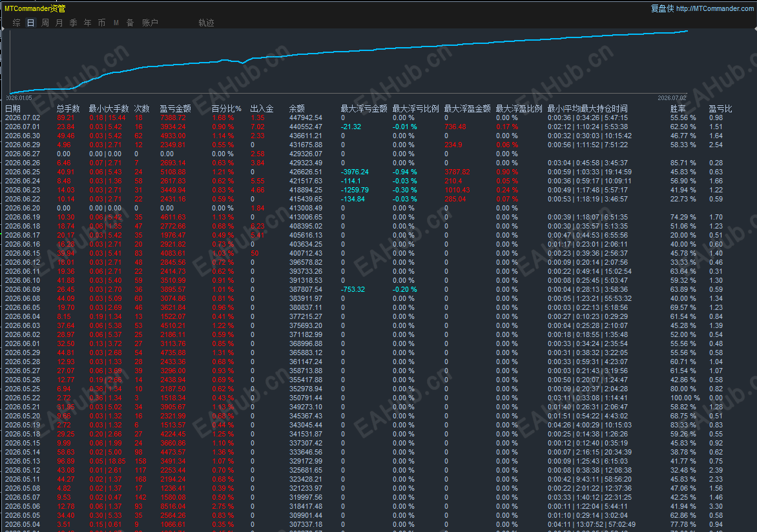Click the 盈亏比 column header

(x=720, y=108)
